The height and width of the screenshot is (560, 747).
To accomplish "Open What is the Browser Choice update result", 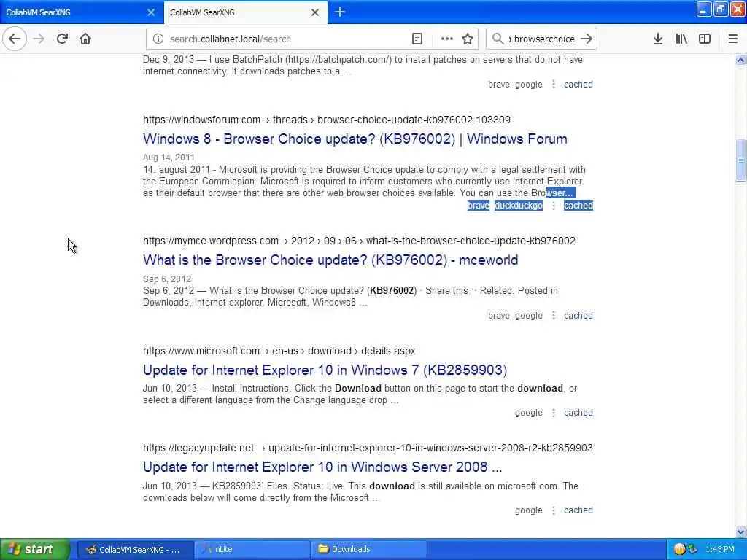I will 330,260.
